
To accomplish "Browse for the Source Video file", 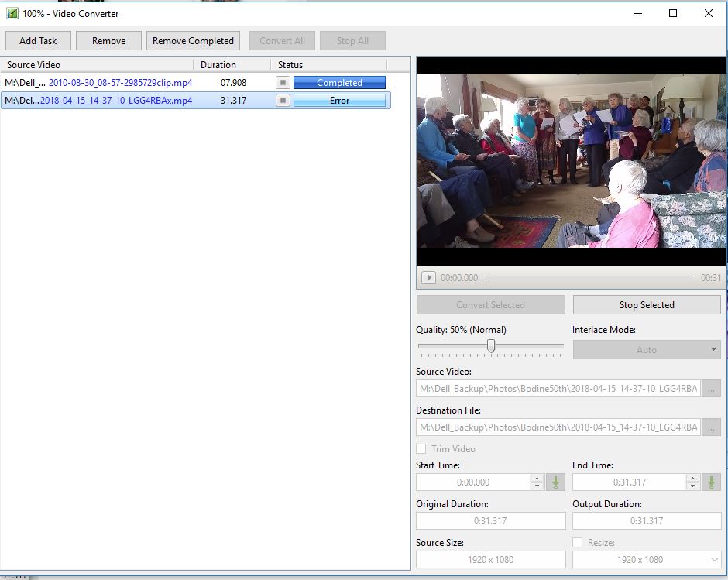I will (x=711, y=389).
